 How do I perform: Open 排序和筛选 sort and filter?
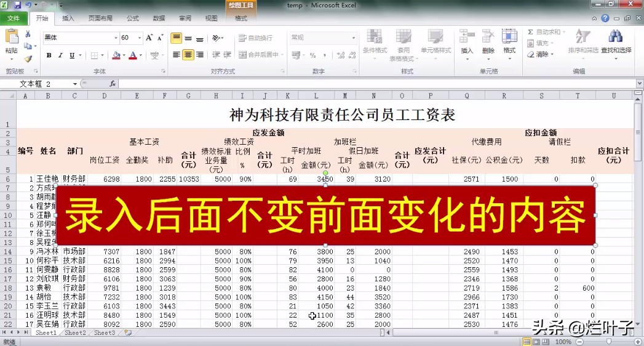point(583,44)
